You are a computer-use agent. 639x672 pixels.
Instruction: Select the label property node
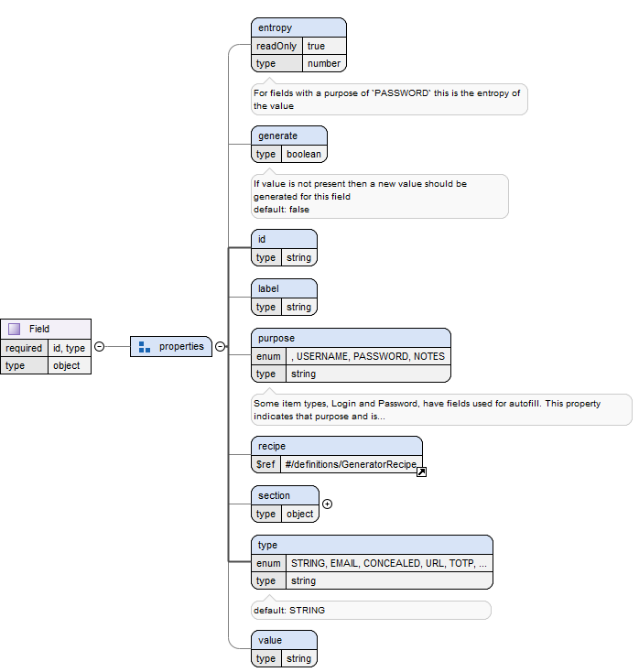pyautogui.click(x=284, y=288)
